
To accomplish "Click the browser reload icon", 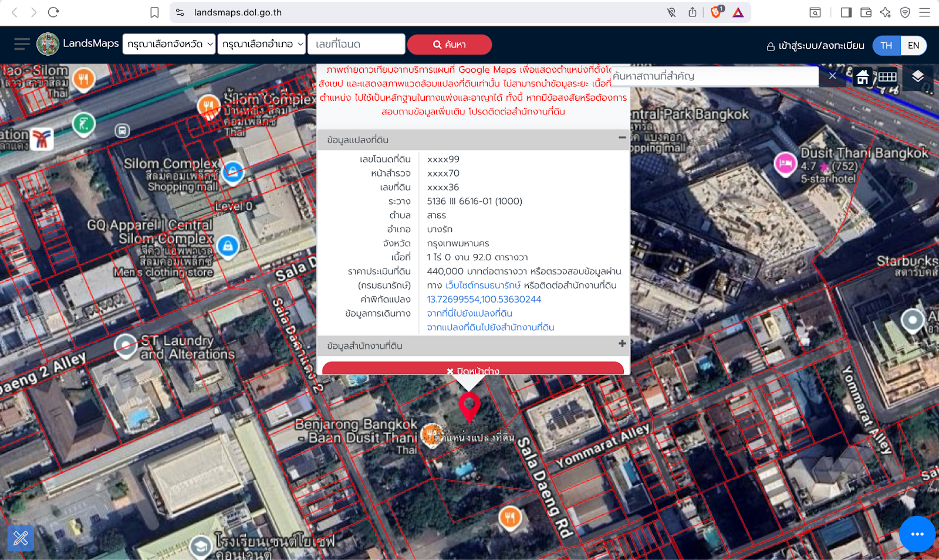I will point(53,12).
